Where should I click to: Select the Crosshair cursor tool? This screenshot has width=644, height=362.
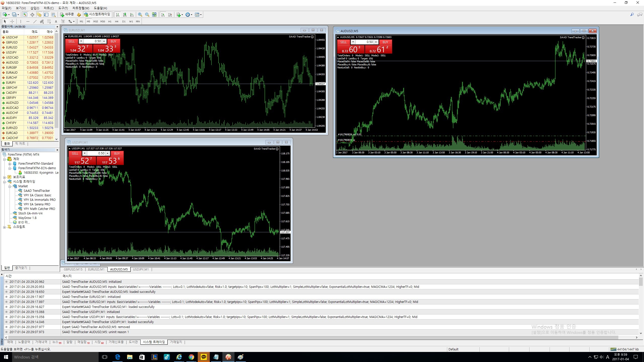coord(12,21)
